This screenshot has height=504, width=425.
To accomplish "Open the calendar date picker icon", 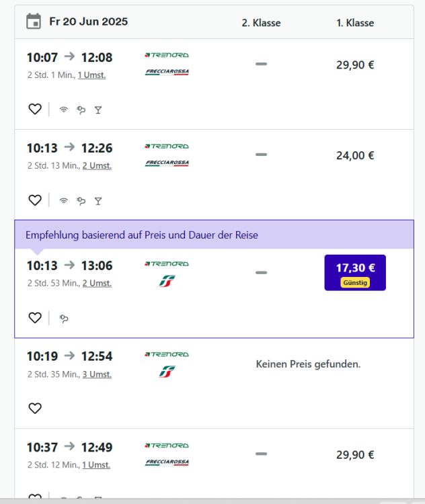I will coord(33,22).
